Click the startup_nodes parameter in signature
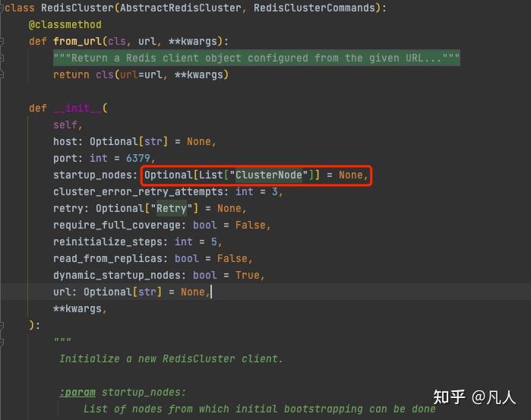Viewport: 531px width, 420px height. click(x=92, y=175)
